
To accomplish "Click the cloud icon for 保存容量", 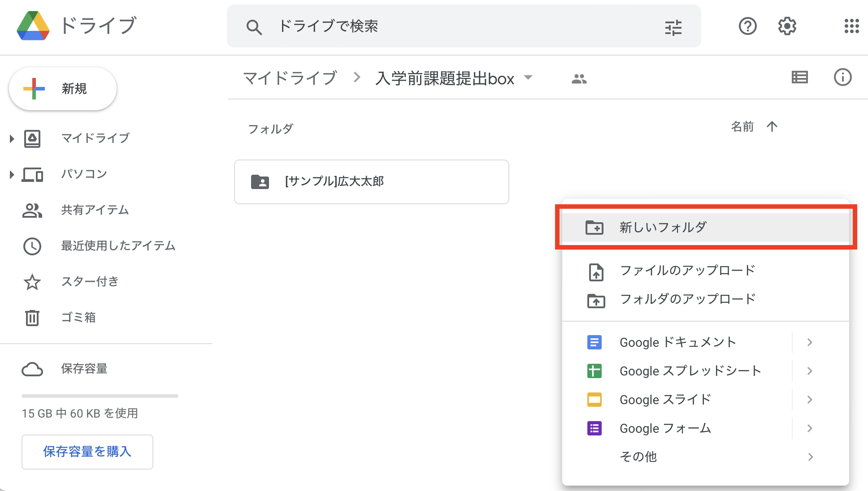I will 32,370.
